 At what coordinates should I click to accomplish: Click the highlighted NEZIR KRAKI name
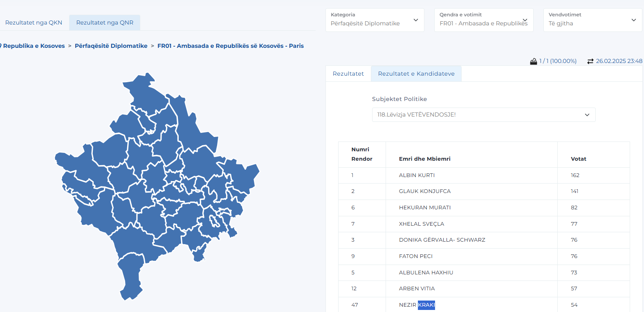[x=417, y=305]
